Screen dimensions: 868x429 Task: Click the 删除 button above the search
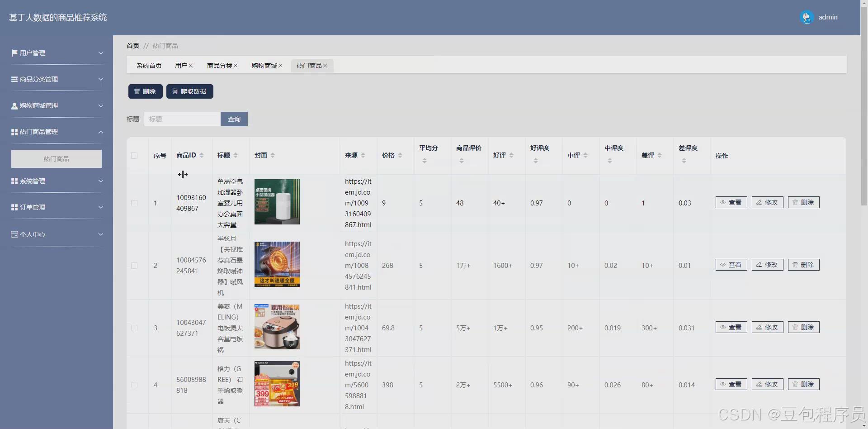click(x=145, y=91)
